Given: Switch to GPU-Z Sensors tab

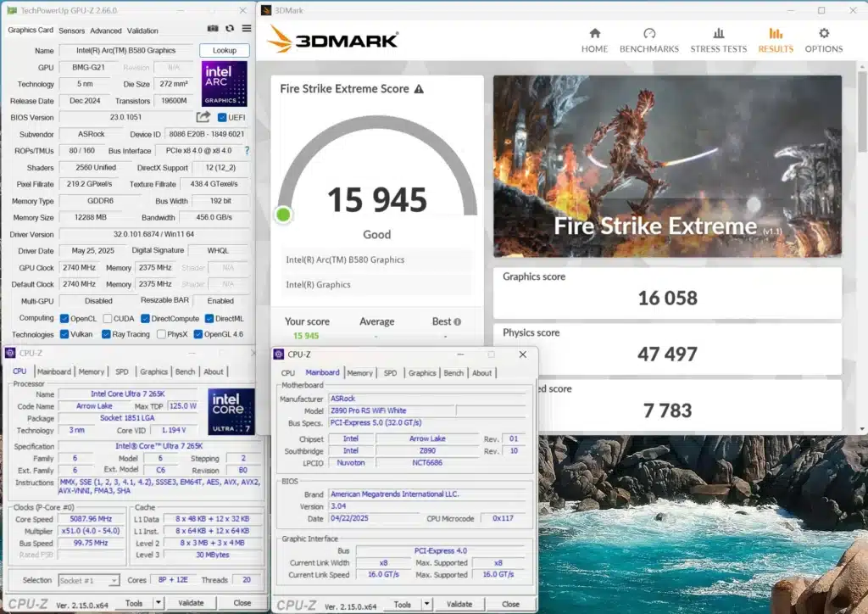Looking at the screenshot, I should pos(71,31).
